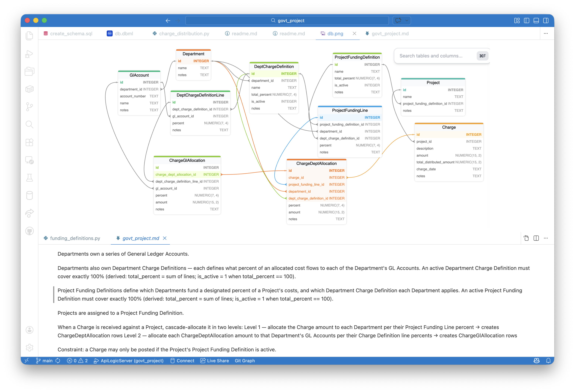This screenshot has height=392, width=575.
Task: Open the Extensions view icon
Action: click(x=29, y=142)
